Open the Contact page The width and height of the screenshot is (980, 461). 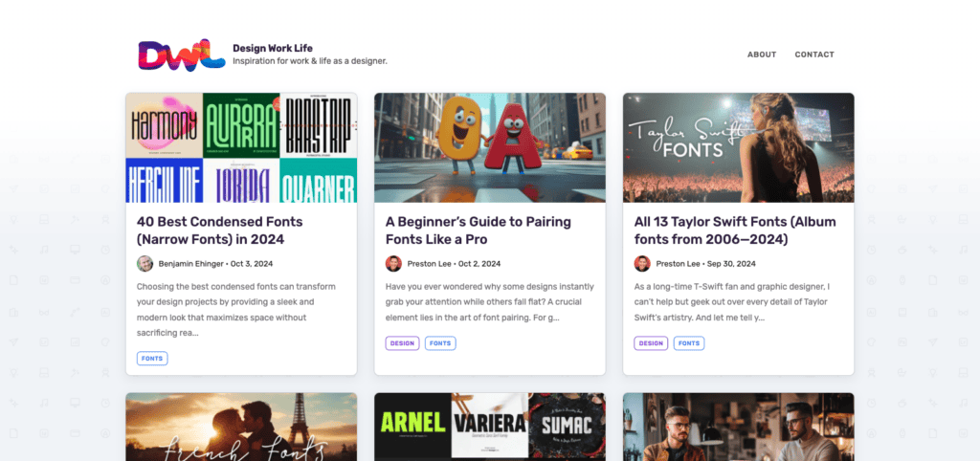click(814, 55)
